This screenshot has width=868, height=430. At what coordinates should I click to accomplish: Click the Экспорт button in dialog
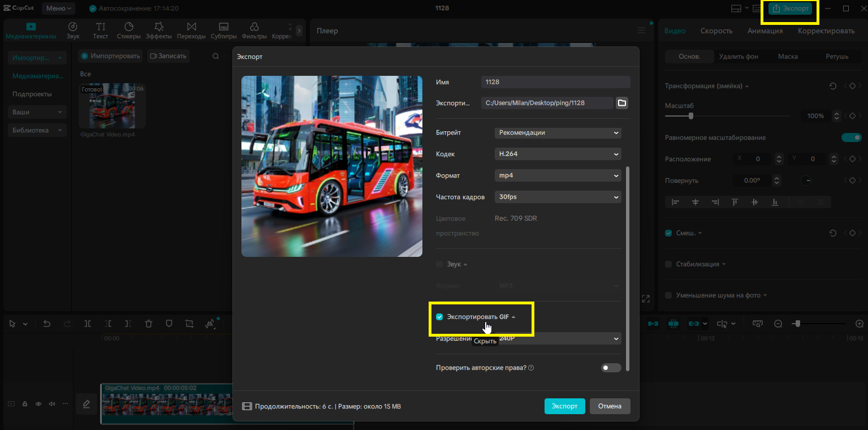[564, 406]
